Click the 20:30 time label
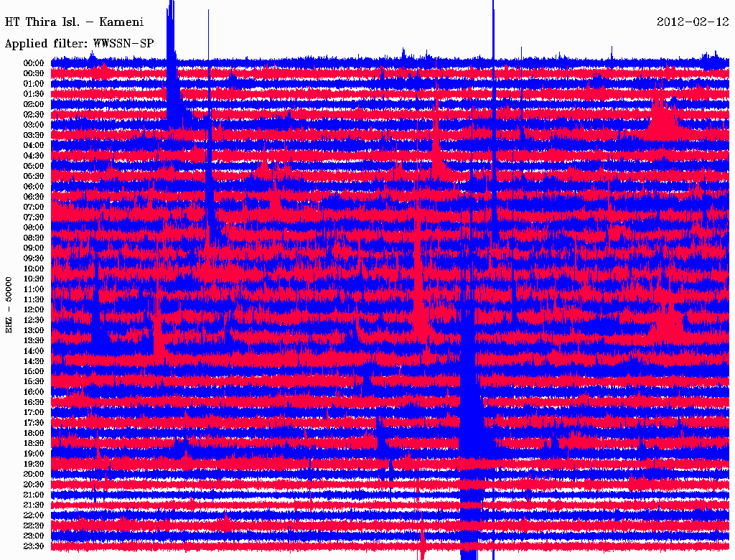 (x=34, y=485)
